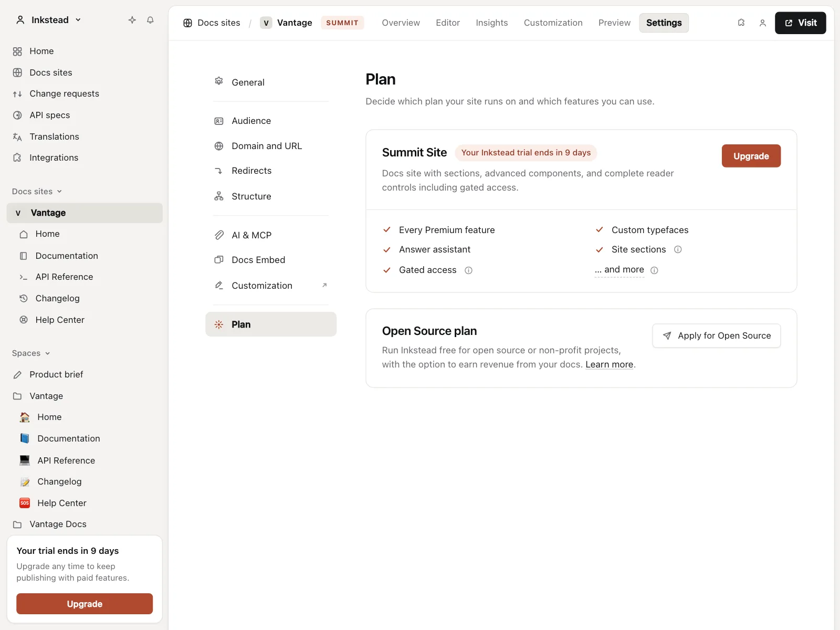Click the and more features link
840x630 pixels.
coord(619,270)
